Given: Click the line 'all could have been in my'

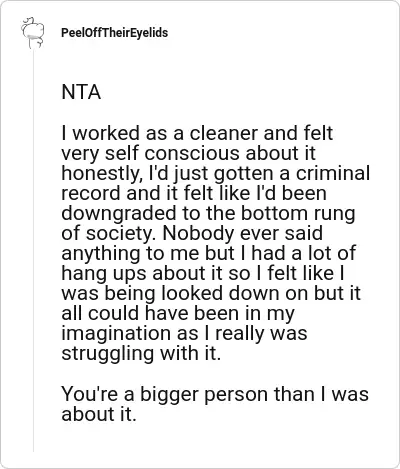Looking at the screenshot, I should point(178,313).
